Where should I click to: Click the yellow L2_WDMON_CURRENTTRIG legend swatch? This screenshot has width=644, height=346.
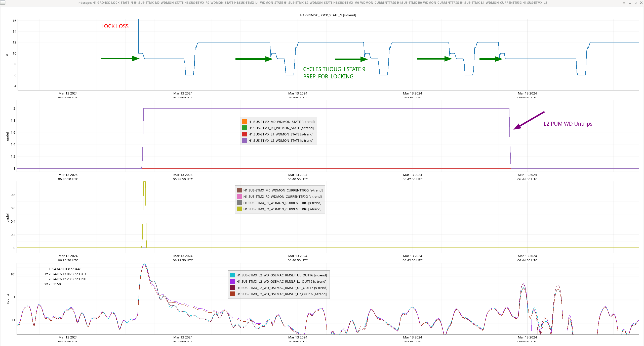(x=239, y=209)
